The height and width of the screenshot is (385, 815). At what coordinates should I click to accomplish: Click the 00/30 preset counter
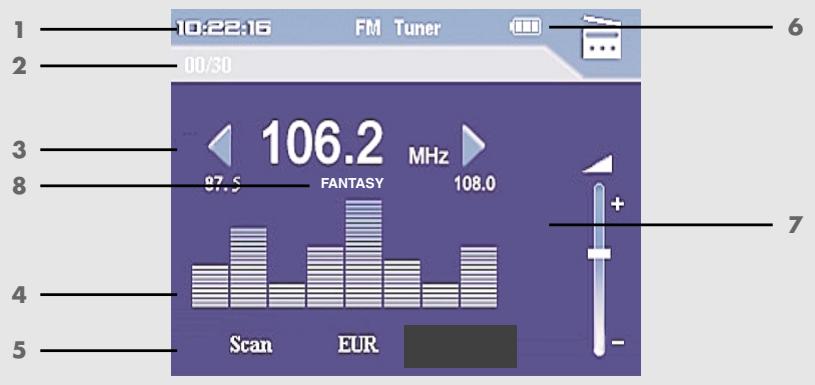click(x=207, y=66)
